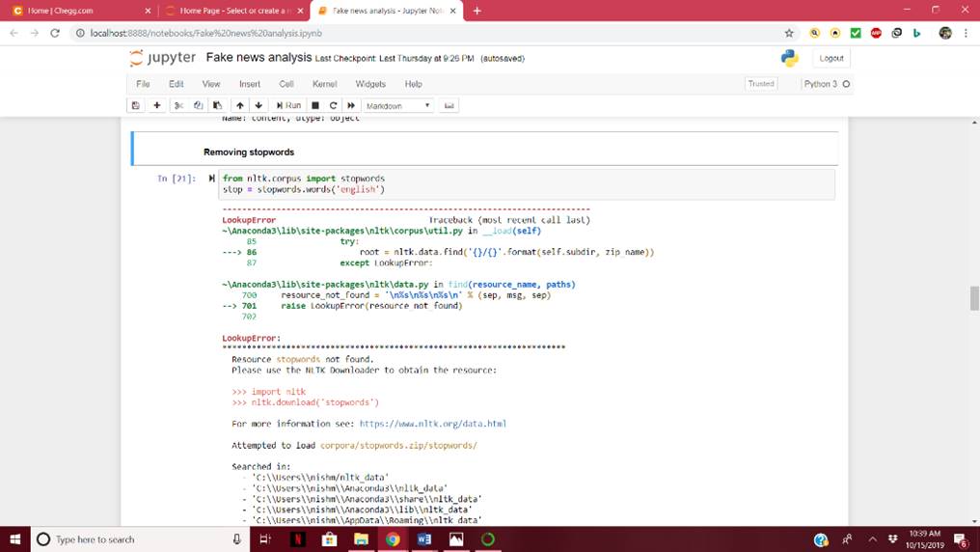Click the taskbar clock showing 10:39 AM
The image size is (980, 552).
925,538
